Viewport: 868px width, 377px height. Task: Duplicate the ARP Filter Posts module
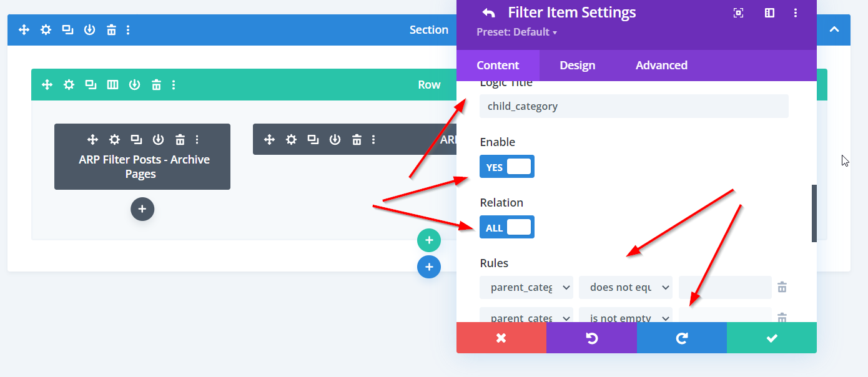point(136,139)
